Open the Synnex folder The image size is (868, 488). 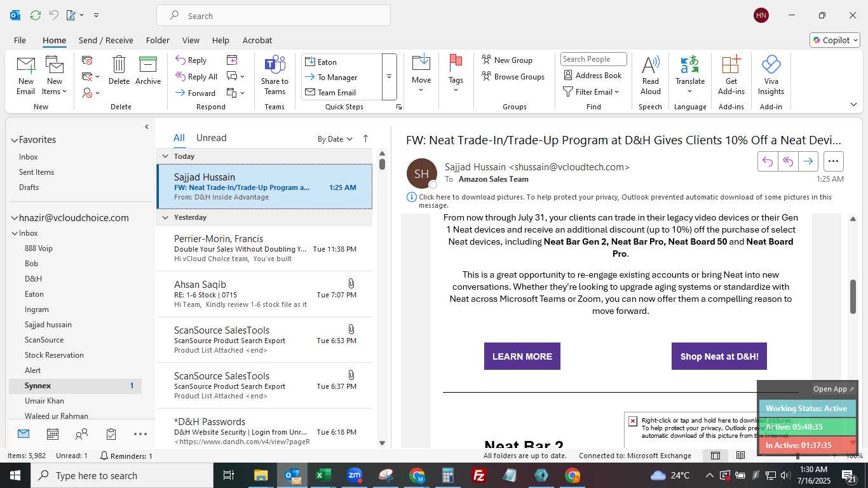pyautogui.click(x=75, y=386)
